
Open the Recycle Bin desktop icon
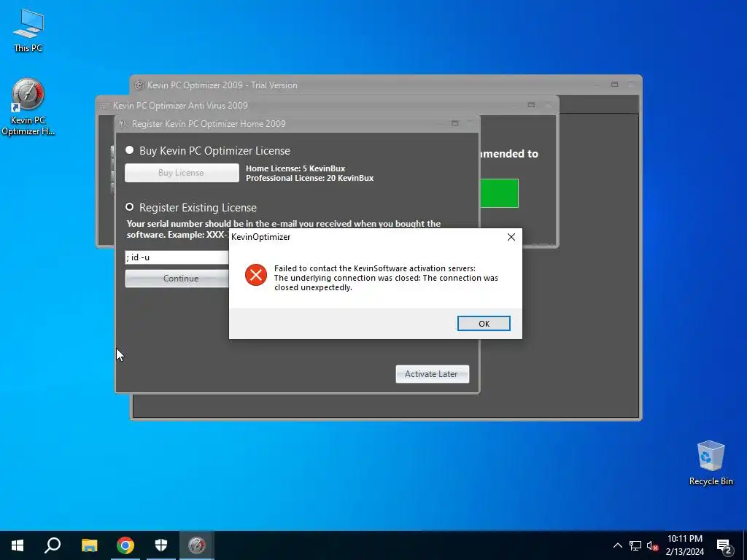711,463
